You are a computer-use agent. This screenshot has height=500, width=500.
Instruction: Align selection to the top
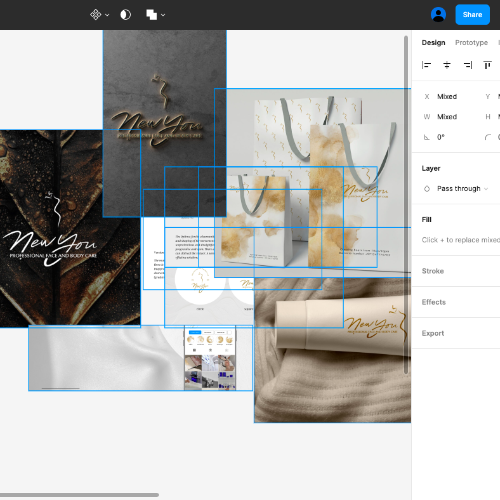487,65
